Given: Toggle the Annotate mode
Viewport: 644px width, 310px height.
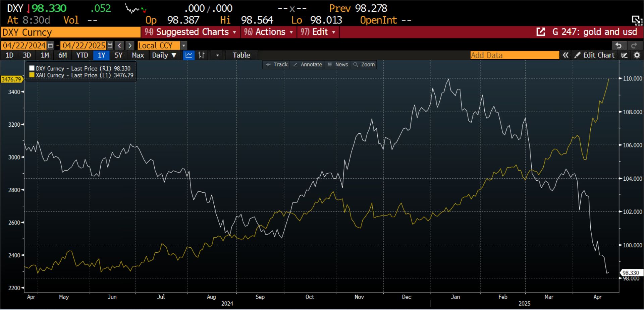Looking at the screenshot, I should pos(308,65).
